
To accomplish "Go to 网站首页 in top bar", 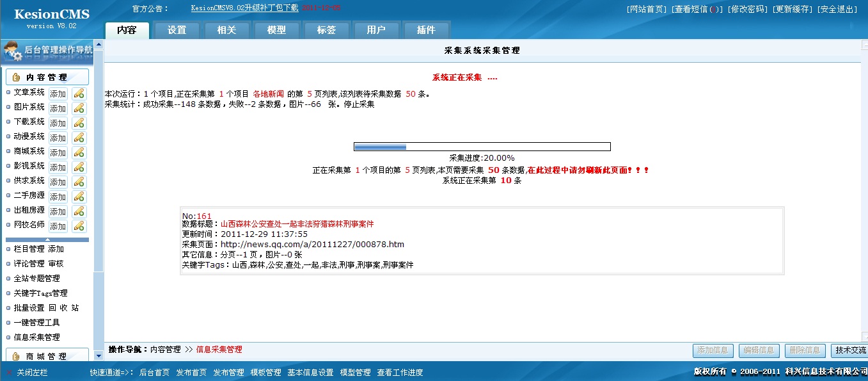I will click(647, 10).
